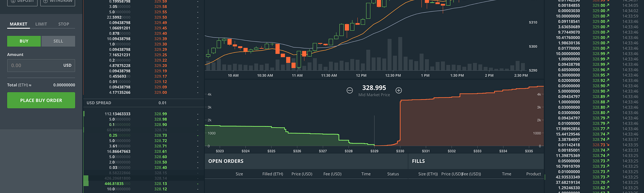Zoom in depth chart with plus icon
The image size is (644, 193).
399,90
